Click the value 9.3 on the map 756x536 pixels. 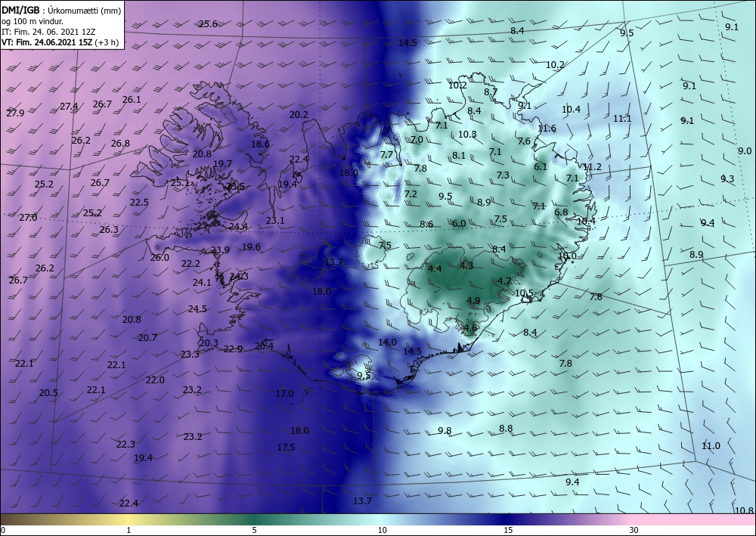click(727, 179)
